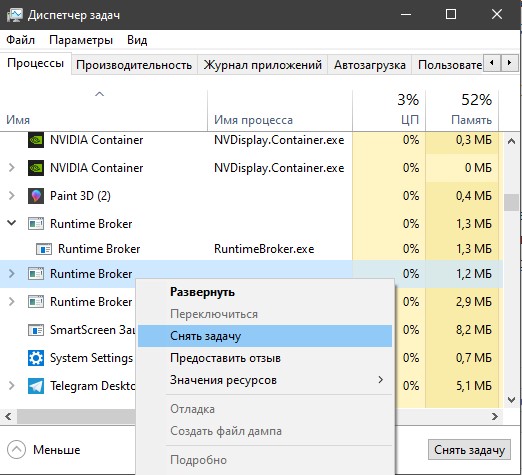Click the sort arrow above Имя column
Viewport: 522px width, 475px height.
(99, 94)
